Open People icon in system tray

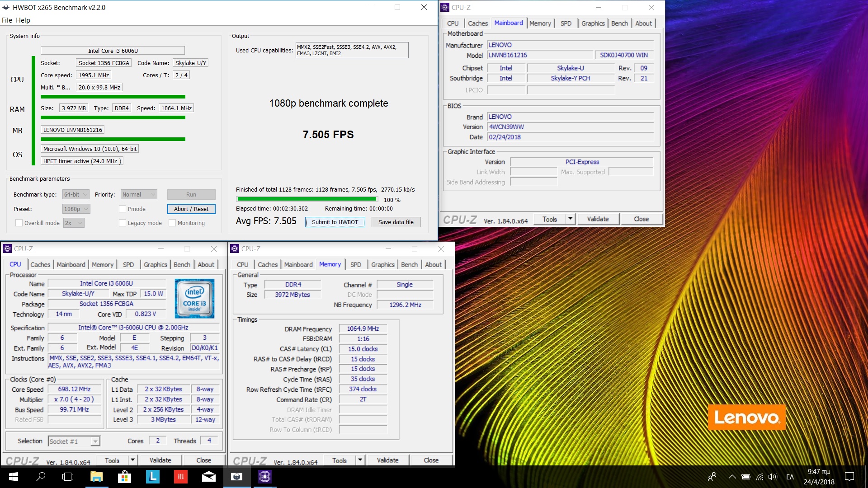coord(712,477)
